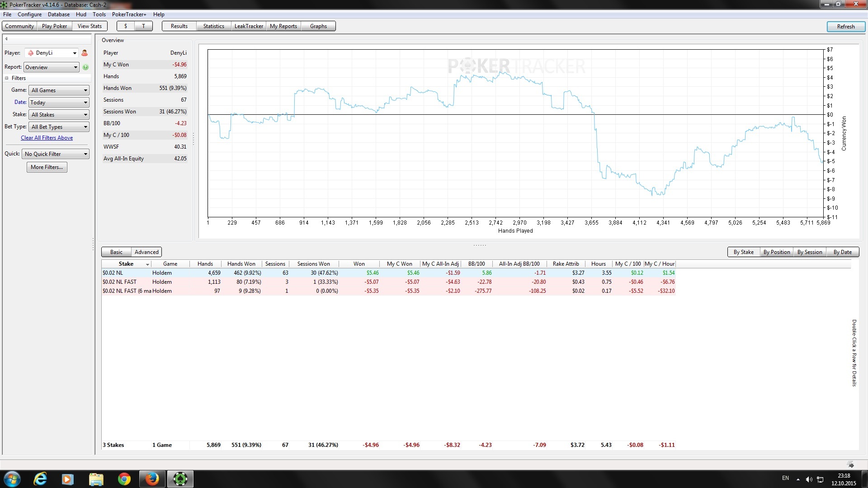Click the green report help icon

(x=85, y=67)
